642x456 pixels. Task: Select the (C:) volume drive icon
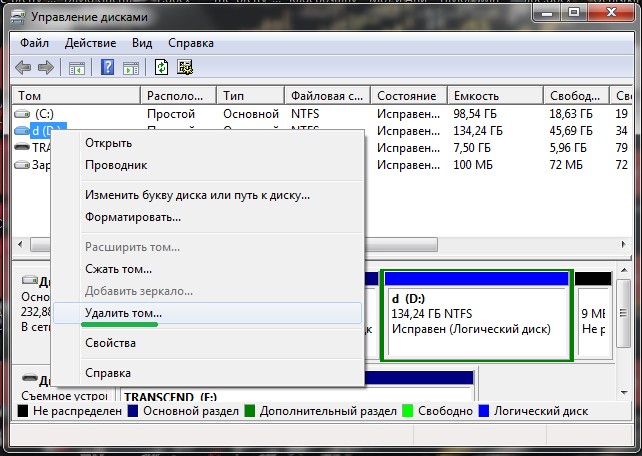22,113
